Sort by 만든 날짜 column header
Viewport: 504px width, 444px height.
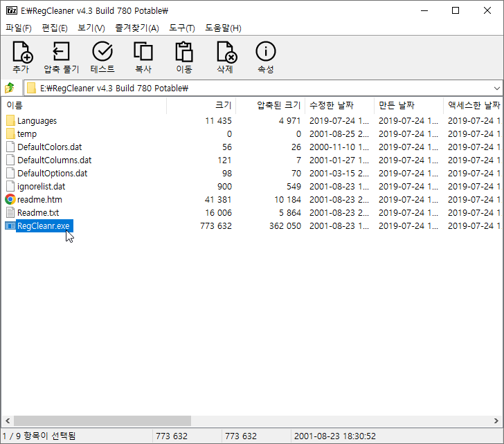[409, 105]
